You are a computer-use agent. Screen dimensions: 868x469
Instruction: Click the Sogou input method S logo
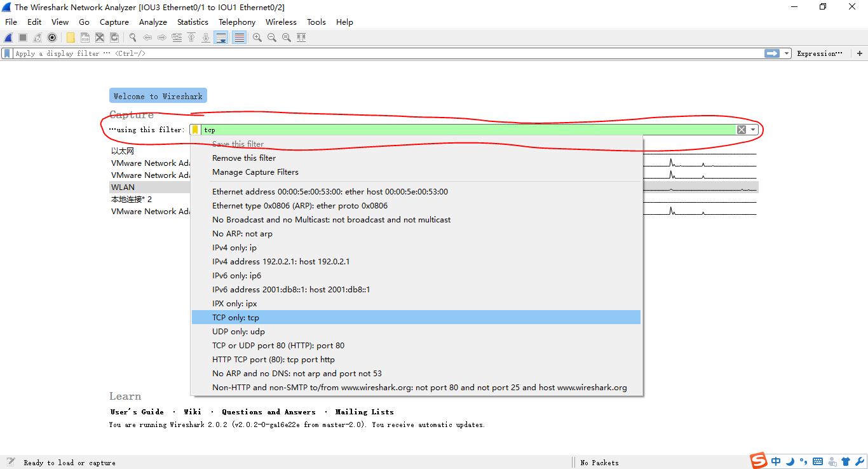click(758, 461)
